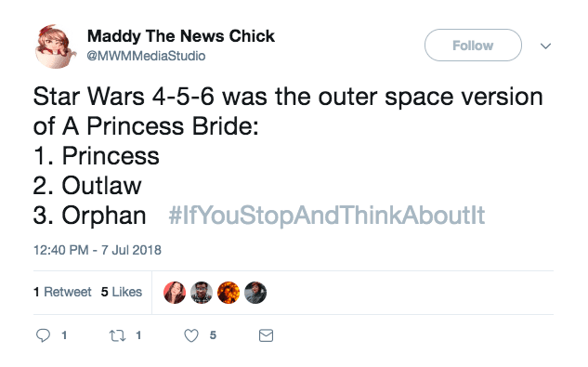Open the @MWMMediaStudio handle

tap(146, 56)
